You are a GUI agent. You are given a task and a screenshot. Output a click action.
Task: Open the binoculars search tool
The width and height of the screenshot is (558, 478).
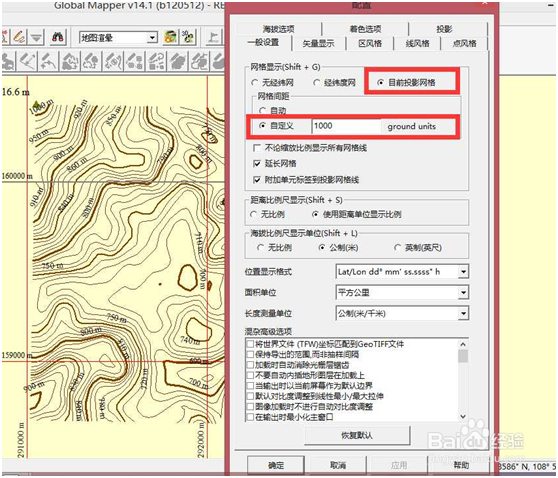[58, 37]
